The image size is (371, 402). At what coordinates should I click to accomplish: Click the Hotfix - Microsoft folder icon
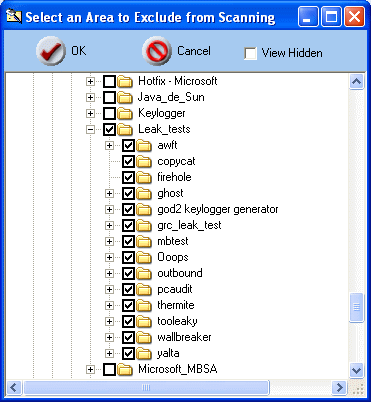click(125, 81)
